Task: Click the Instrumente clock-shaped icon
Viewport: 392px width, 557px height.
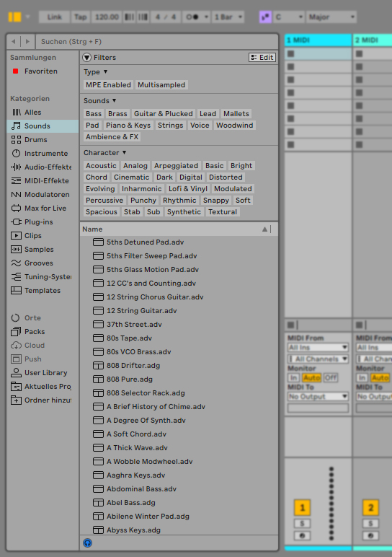Action: click(x=16, y=154)
